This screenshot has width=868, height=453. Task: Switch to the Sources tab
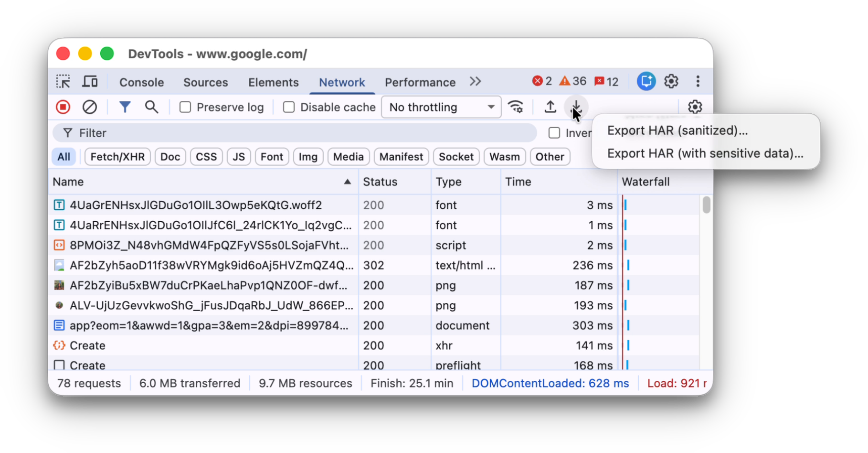point(206,82)
